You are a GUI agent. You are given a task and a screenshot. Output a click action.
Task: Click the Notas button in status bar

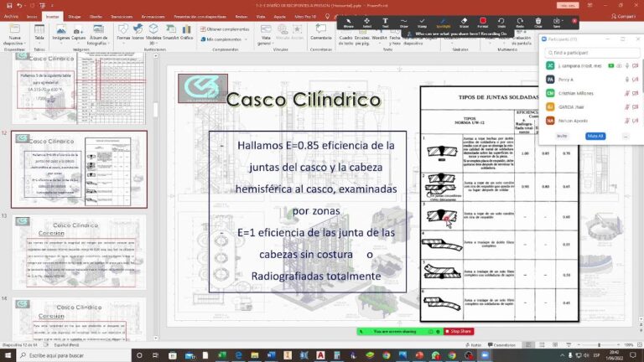[x=474, y=345]
